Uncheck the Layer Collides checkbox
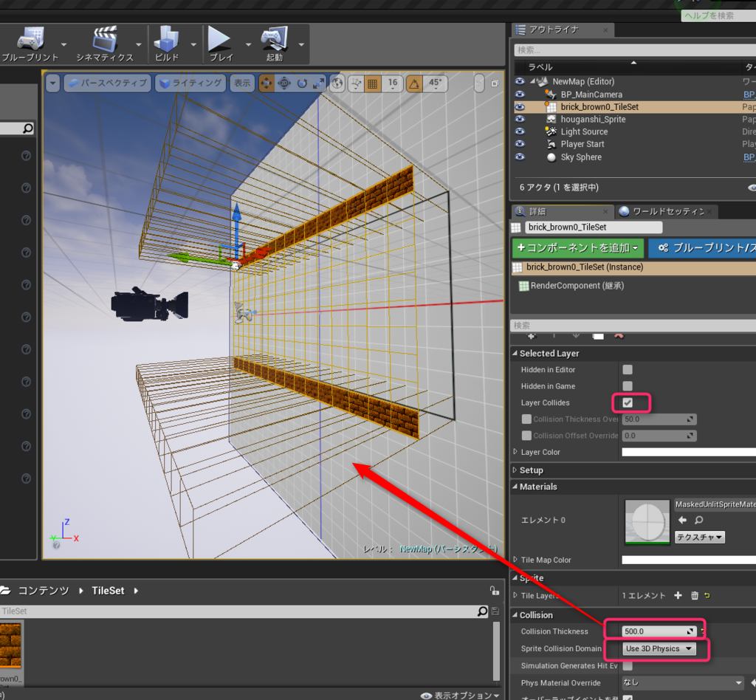The image size is (756, 700). point(628,402)
